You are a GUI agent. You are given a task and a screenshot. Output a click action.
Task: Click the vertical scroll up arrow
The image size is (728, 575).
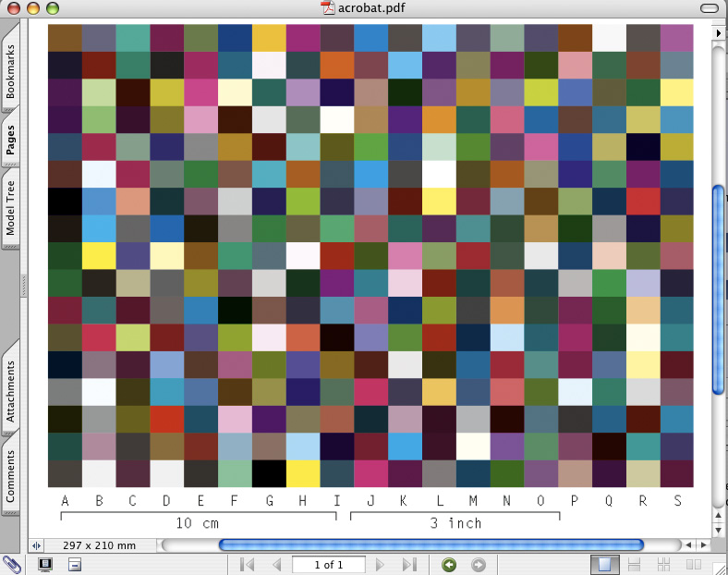coord(718,515)
